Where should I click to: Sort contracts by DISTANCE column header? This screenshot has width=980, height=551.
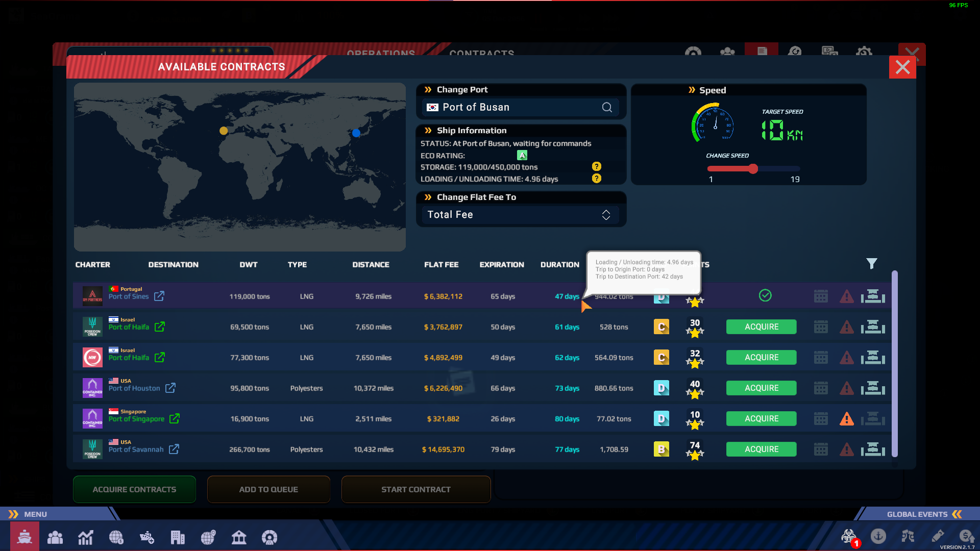371,265
